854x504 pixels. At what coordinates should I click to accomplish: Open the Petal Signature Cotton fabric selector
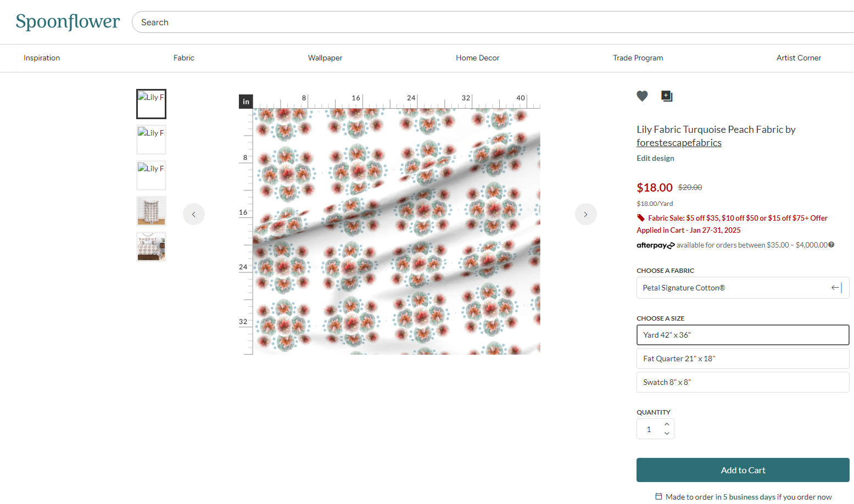743,288
